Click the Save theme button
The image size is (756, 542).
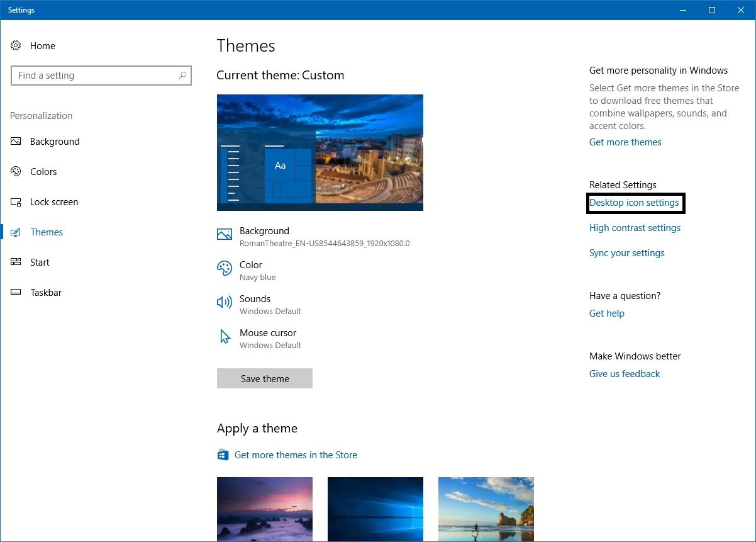(x=264, y=378)
